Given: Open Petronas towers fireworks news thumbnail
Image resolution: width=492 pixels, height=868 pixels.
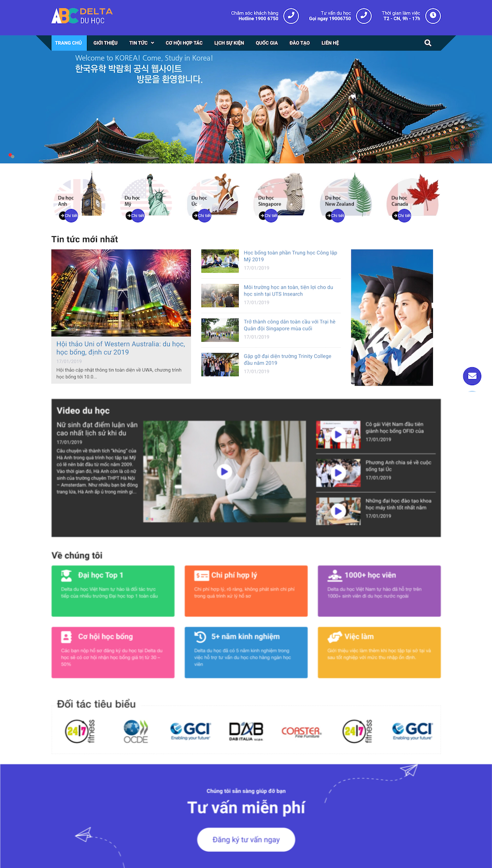Looking at the screenshot, I should [x=121, y=293].
